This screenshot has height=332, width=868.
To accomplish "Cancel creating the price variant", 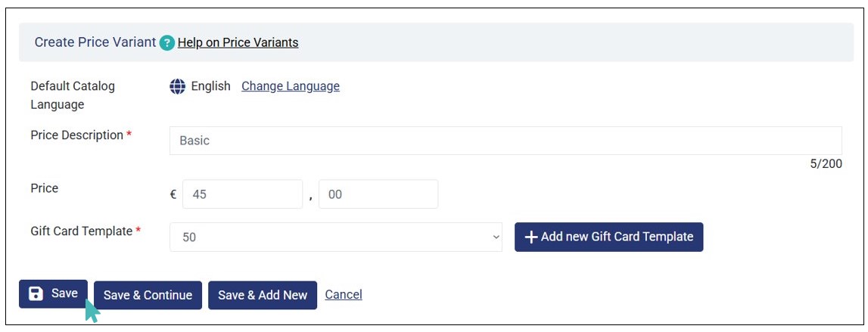I will click(344, 295).
